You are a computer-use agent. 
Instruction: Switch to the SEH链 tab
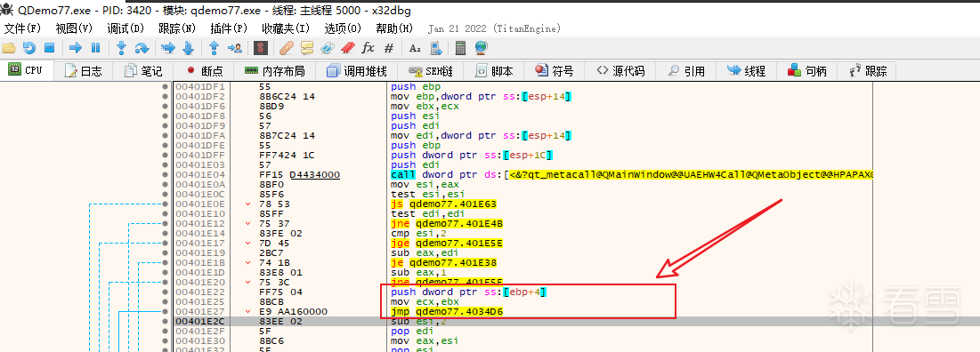(431, 71)
